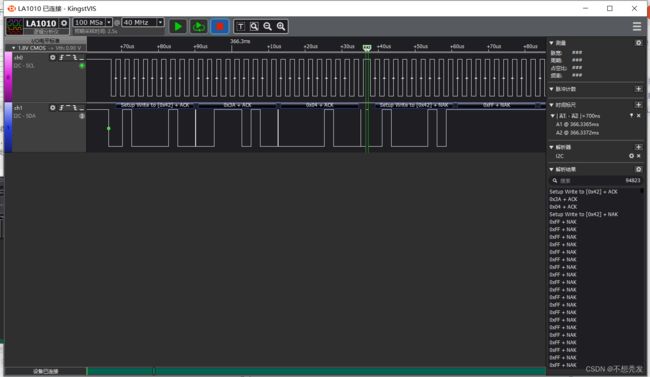650x377 pixels.
Task: Click the '0x3A + ACK' decode label on waveform
Action: (x=238, y=105)
